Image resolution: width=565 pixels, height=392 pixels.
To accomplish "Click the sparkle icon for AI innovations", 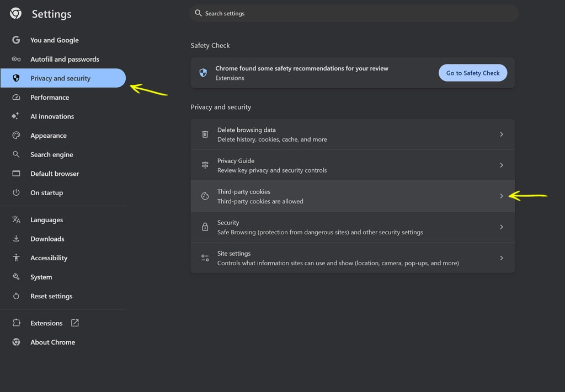I will coord(15,116).
